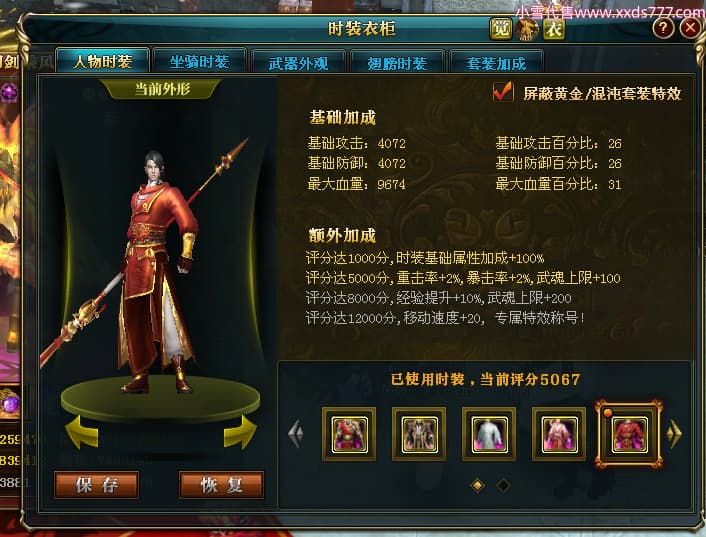The width and height of the screenshot is (706, 537).
Task: Click the 保存 save button
Action: pyautogui.click(x=96, y=485)
